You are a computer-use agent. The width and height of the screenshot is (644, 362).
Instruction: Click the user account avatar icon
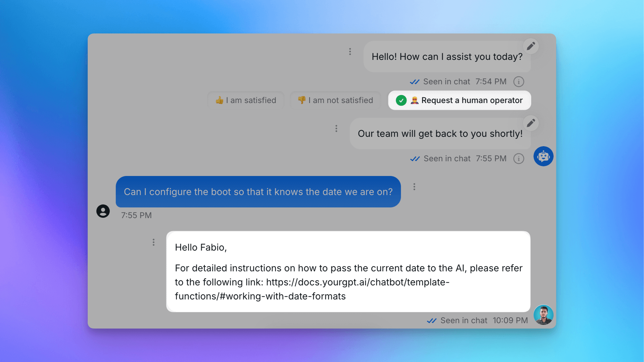click(103, 211)
